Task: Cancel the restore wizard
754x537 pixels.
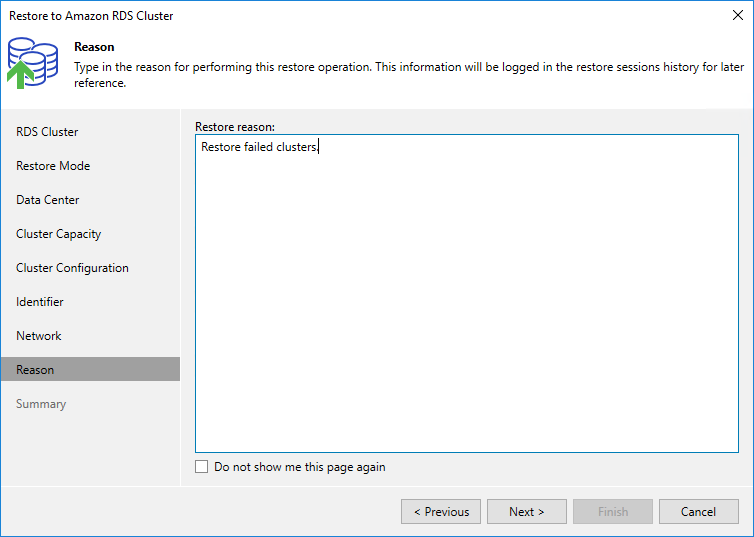Action: (699, 512)
